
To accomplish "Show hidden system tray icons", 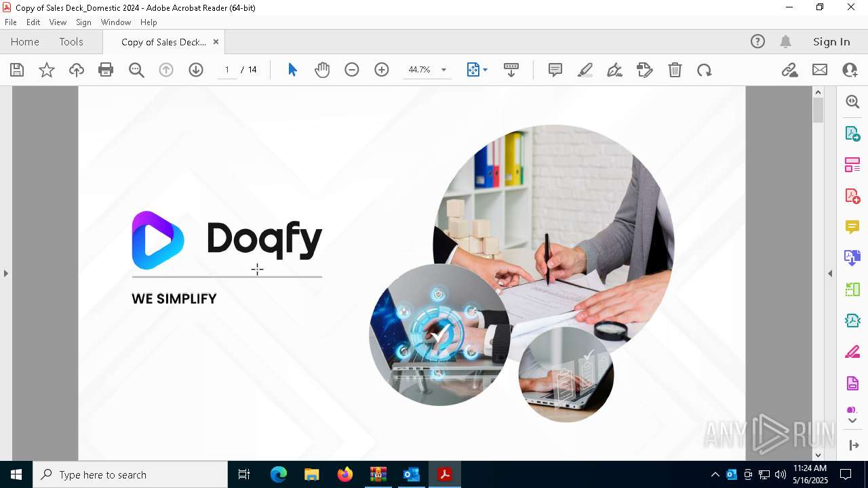I will (x=715, y=474).
